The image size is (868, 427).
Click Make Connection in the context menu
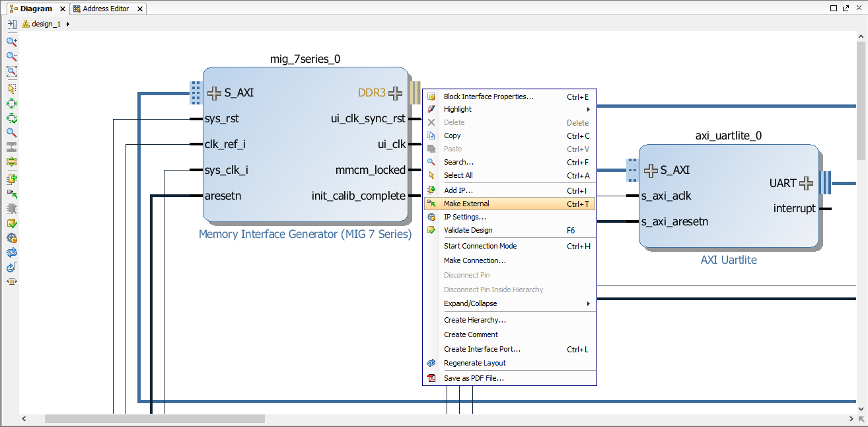510,260
